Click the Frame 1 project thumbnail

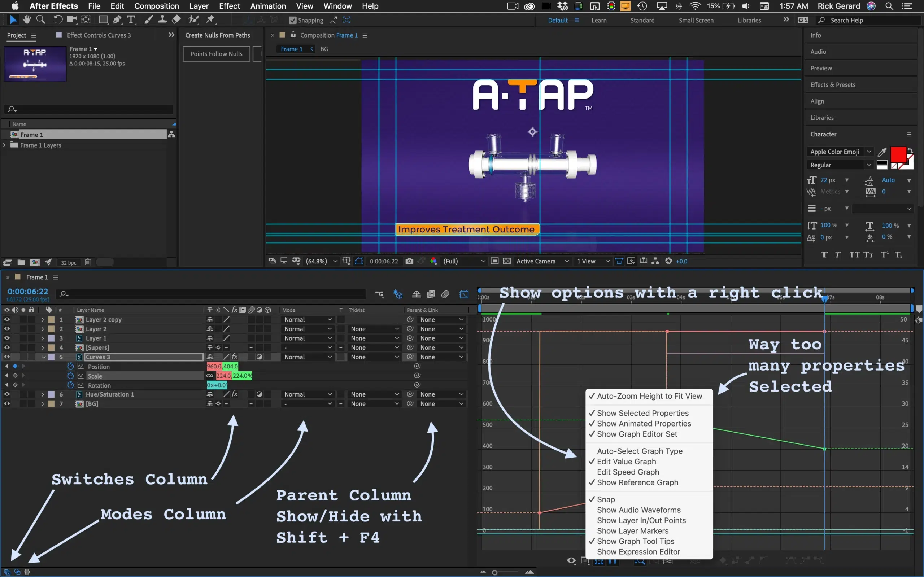pyautogui.click(x=35, y=64)
